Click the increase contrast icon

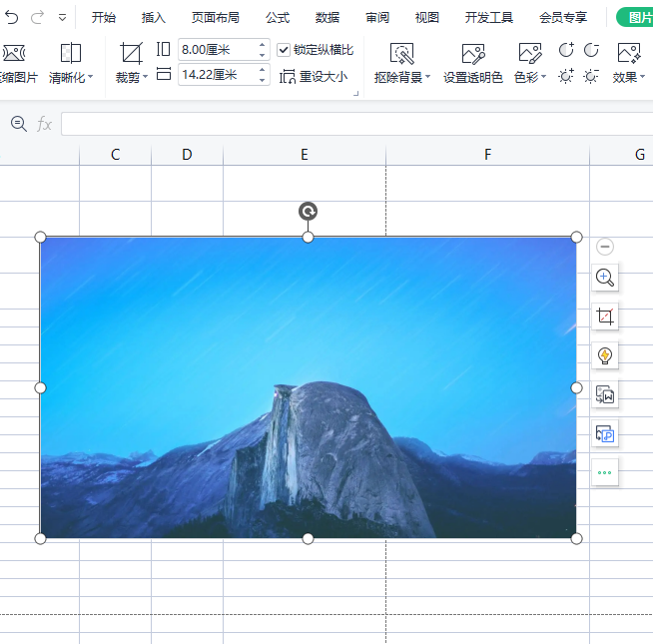coord(566,50)
